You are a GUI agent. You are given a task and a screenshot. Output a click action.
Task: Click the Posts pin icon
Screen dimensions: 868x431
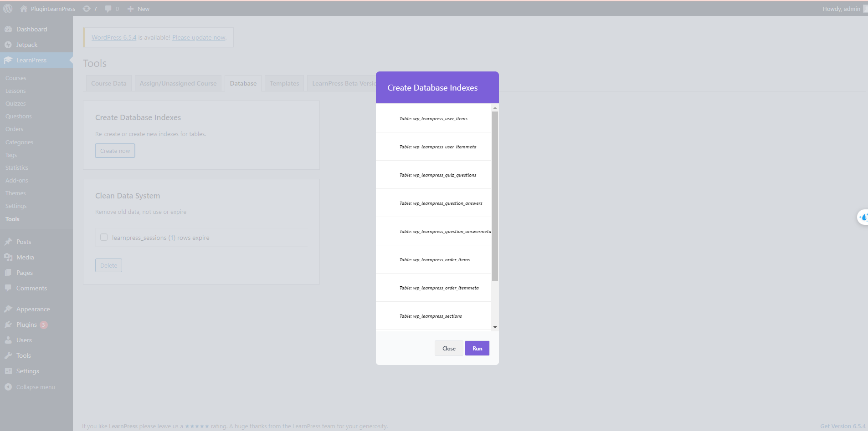click(x=8, y=242)
